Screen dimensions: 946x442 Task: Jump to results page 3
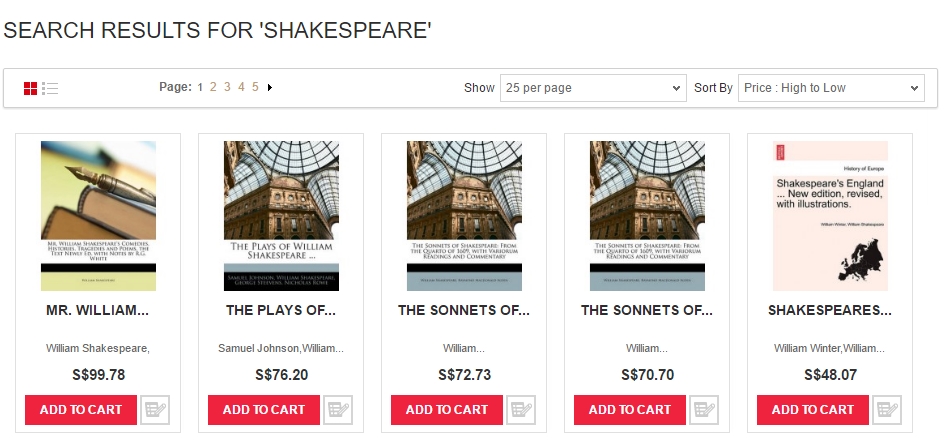(x=227, y=87)
